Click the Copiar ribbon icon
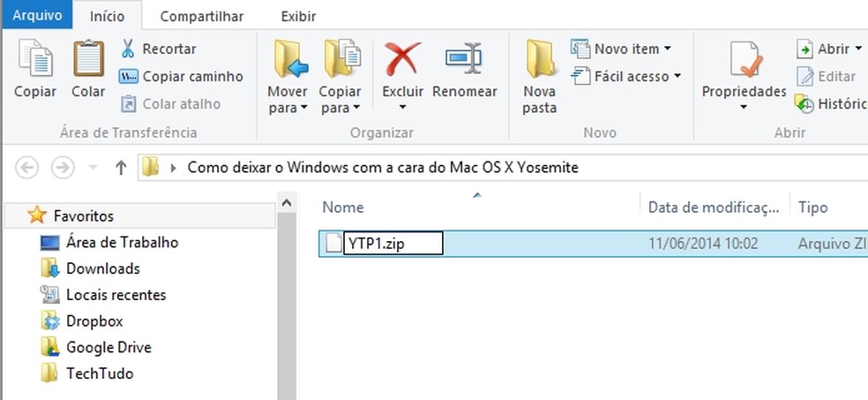Image resolution: width=868 pixels, height=400 pixels. coord(35,60)
